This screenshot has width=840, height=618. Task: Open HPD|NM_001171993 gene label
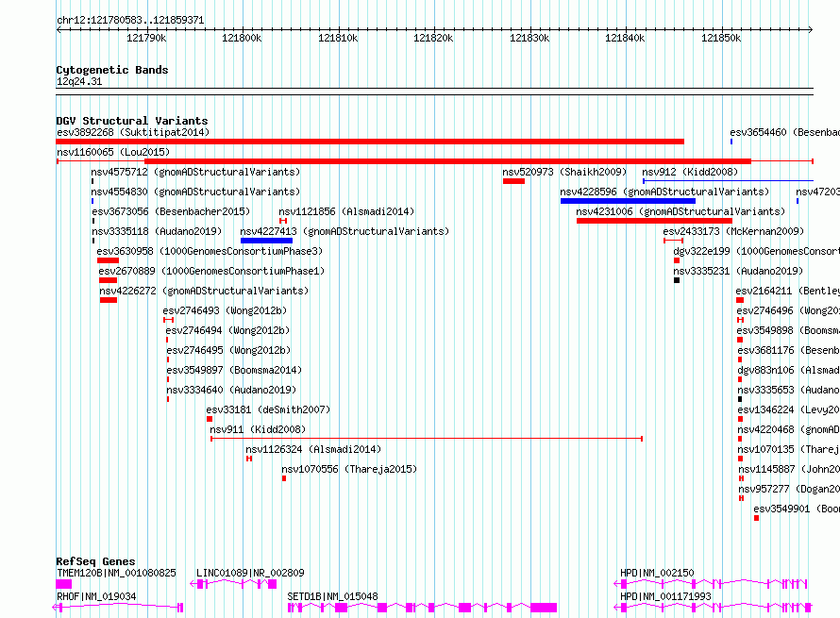tap(666, 596)
